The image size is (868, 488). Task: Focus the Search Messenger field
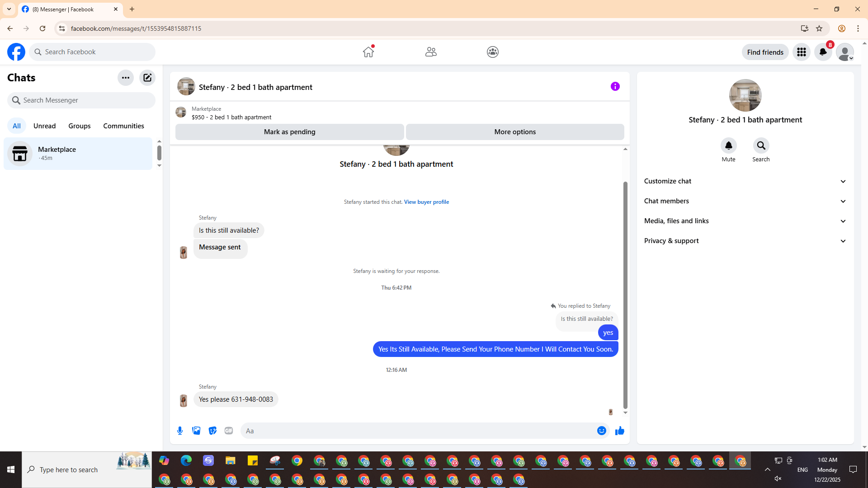click(x=81, y=100)
